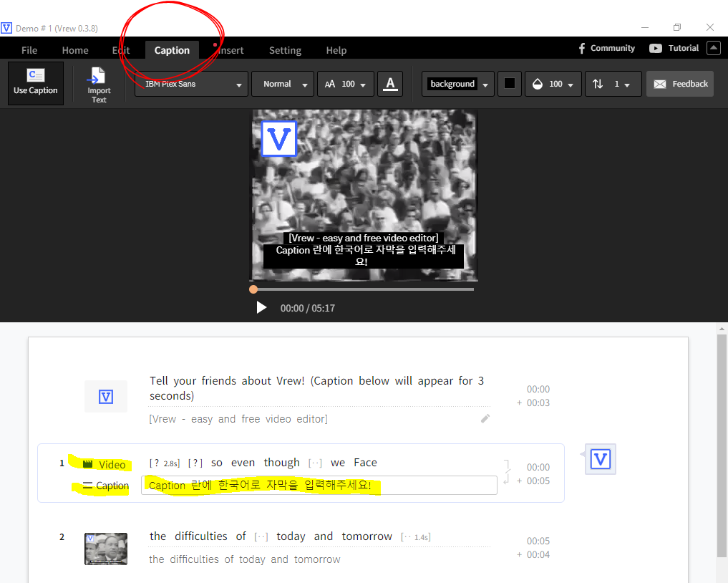The height and width of the screenshot is (583, 728).
Task: Open the Edit tab
Action: click(121, 50)
